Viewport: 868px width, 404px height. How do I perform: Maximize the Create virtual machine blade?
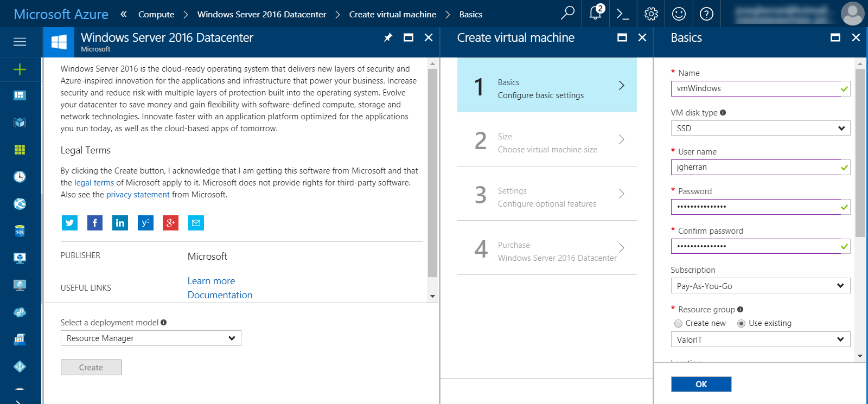point(622,37)
